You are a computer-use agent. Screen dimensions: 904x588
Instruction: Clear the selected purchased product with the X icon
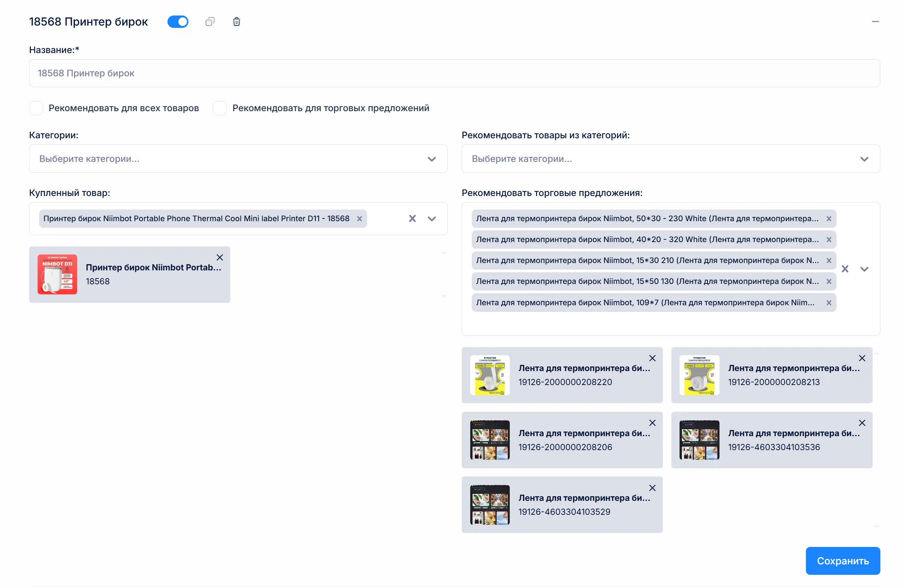point(412,218)
